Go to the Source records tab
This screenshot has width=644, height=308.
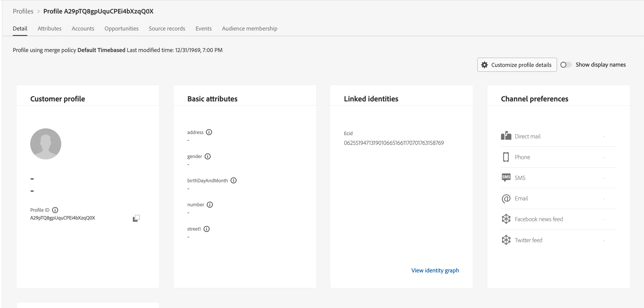click(167, 29)
